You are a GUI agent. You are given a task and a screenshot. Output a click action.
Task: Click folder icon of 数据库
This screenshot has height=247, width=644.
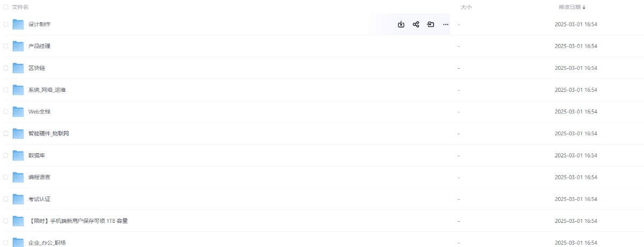click(18, 155)
